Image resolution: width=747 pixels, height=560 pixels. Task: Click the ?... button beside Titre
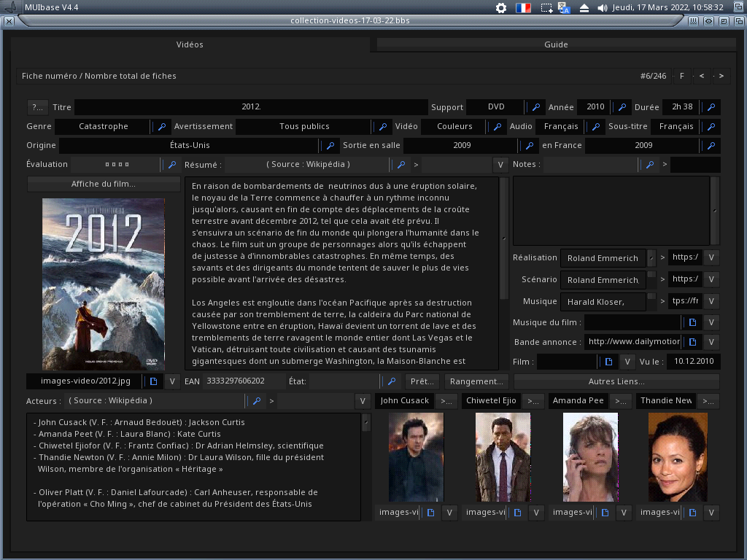[38, 107]
